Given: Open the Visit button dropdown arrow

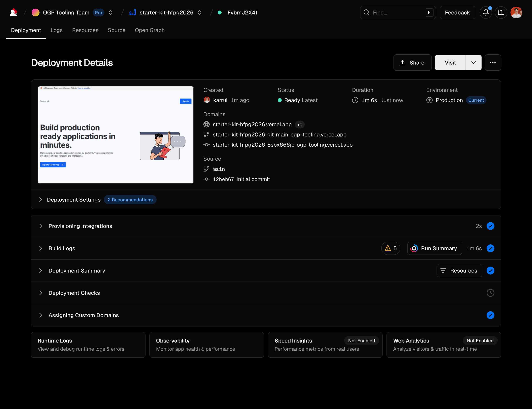Looking at the screenshot, I should 473,63.
